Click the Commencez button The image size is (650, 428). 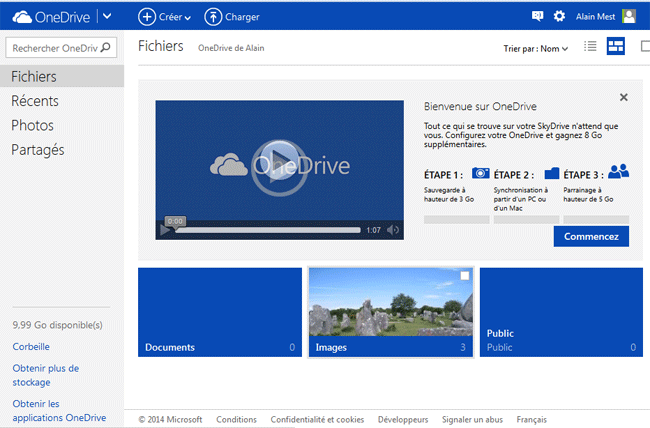pos(591,236)
